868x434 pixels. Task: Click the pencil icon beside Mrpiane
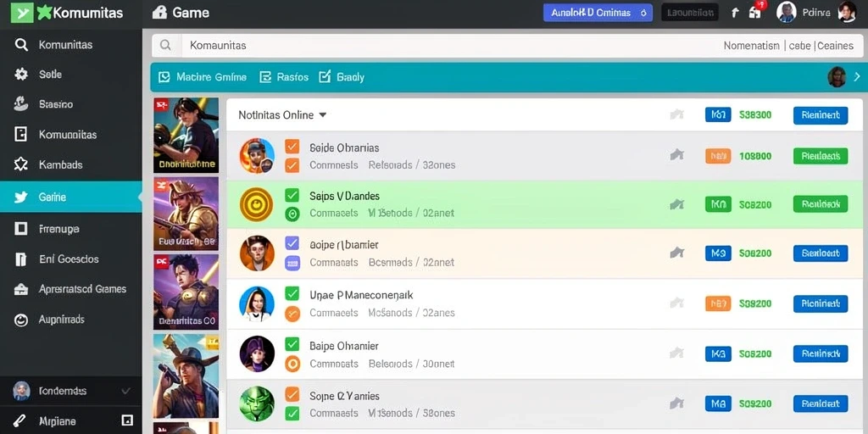(20, 420)
